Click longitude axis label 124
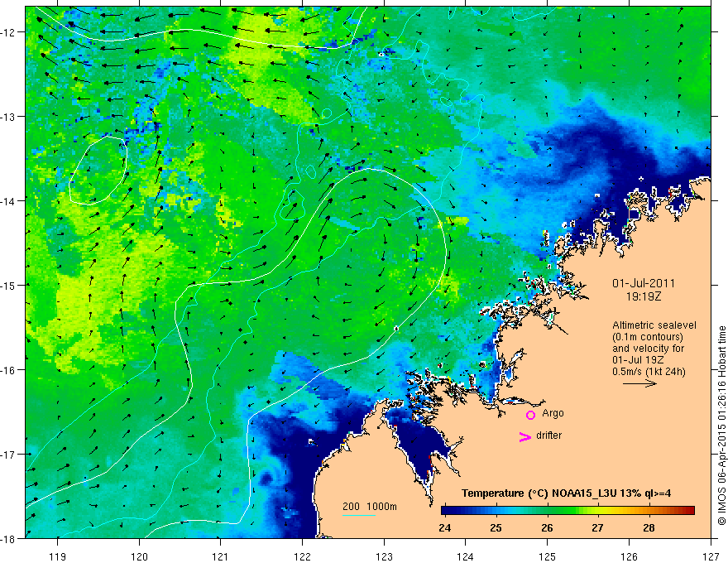 click(465, 556)
